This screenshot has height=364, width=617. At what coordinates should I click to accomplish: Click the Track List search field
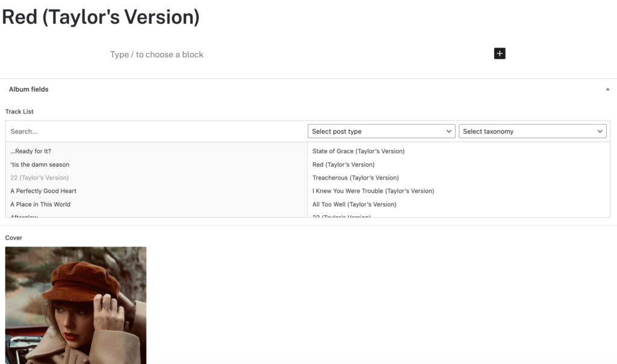pyautogui.click(x=157, y=131)
